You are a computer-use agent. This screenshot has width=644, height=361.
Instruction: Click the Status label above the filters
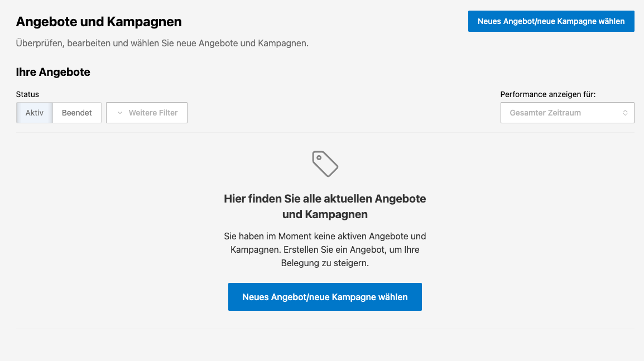27,94
